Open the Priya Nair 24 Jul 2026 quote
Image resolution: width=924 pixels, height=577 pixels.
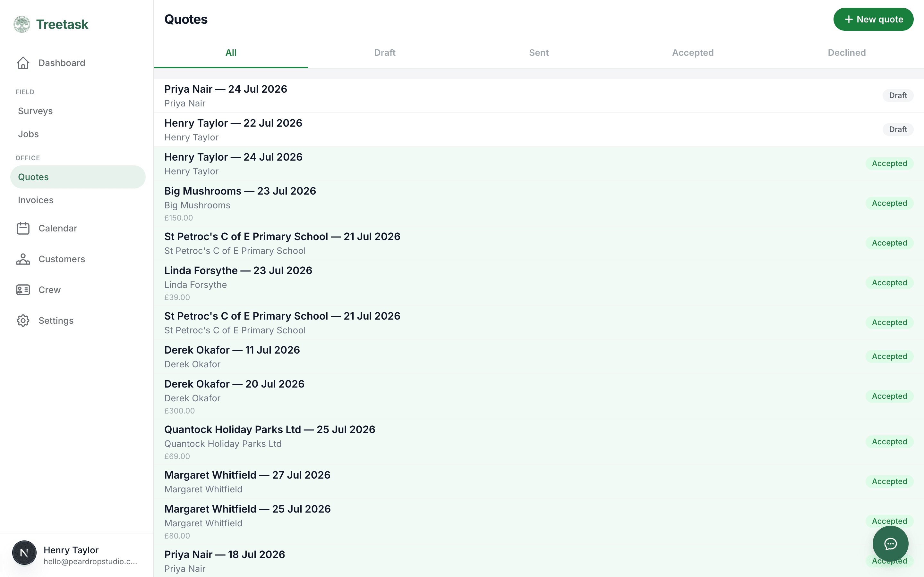[x=539, y=96]
